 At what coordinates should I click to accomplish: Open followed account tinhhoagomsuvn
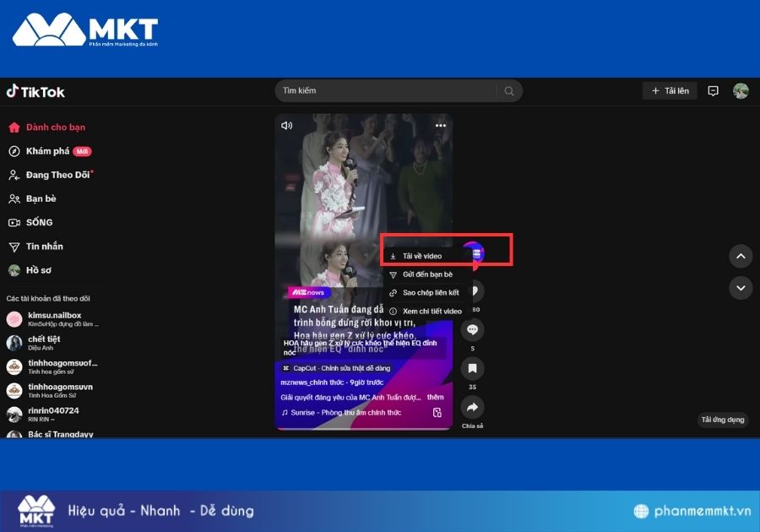50,390
